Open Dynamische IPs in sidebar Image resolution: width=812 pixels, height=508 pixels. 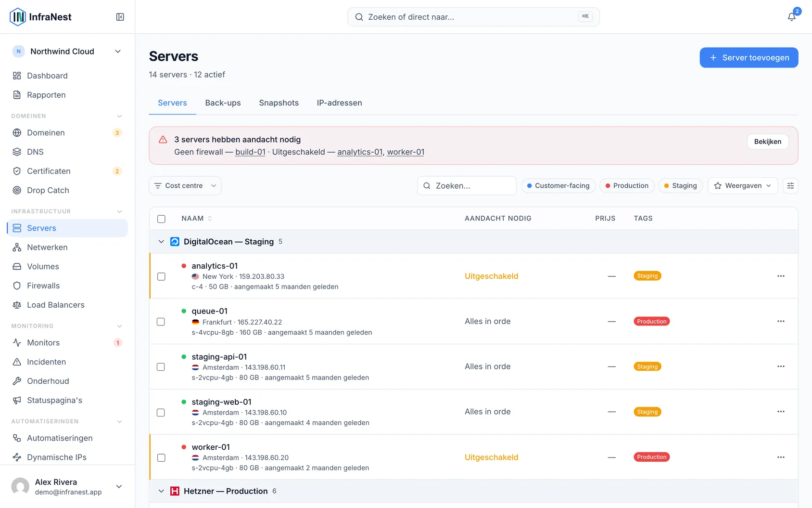click(x=67, y=457)
